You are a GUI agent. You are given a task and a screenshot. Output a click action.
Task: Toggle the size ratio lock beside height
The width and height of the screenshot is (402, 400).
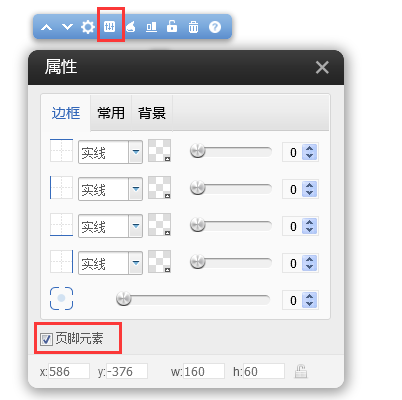[x=301, y=371]
